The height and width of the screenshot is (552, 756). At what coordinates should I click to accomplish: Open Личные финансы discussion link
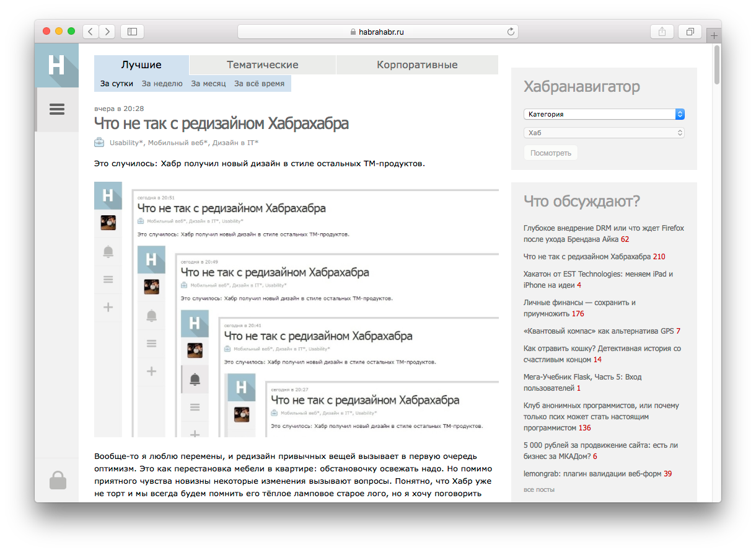579,308
